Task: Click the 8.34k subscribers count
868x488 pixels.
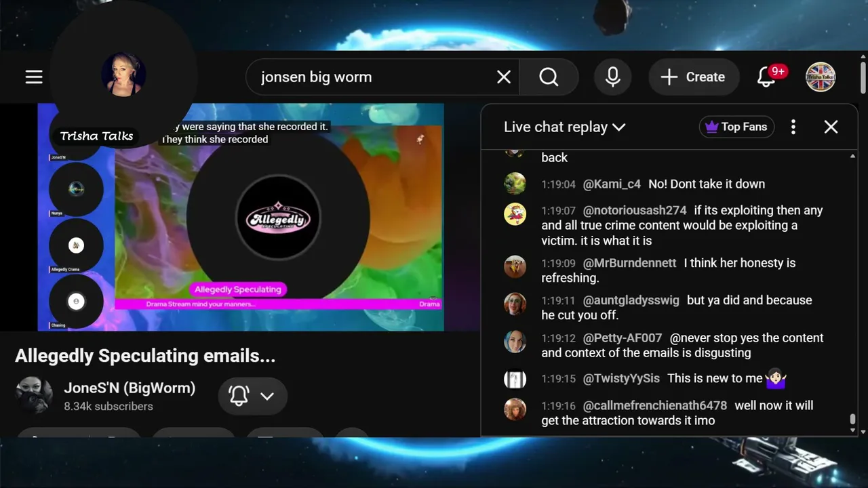Action: click(108, 407)
